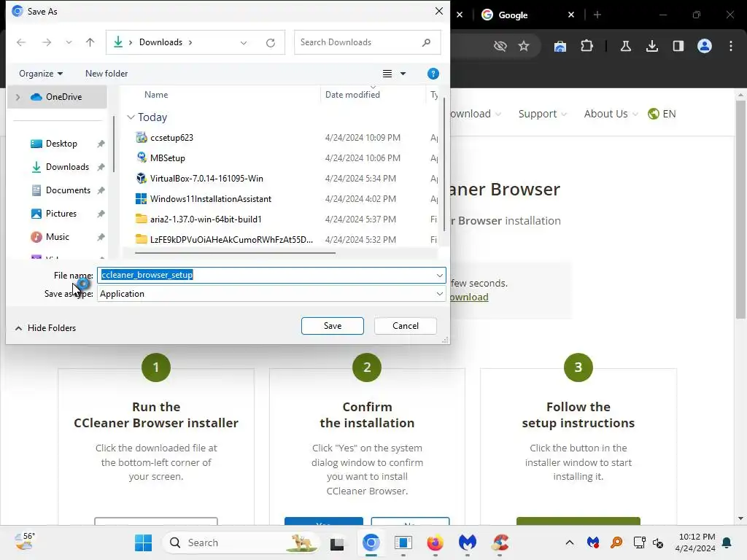Open the blue Help icon
The height and width of the screenshot is (560, 747).
click(x=433, y=74)
